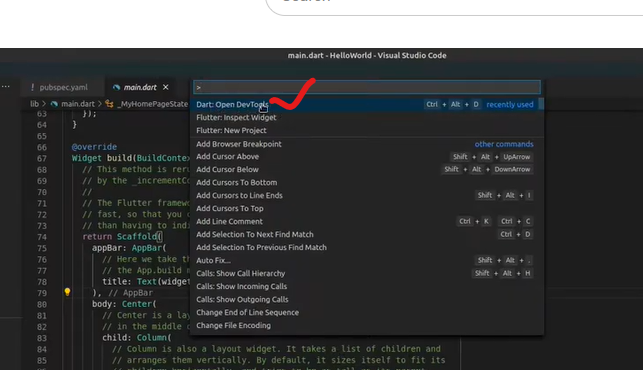Image resolution: width=643 pixels, height=370 pixels.
Task: Click the command palette input field
Action: tap(367, 87)
